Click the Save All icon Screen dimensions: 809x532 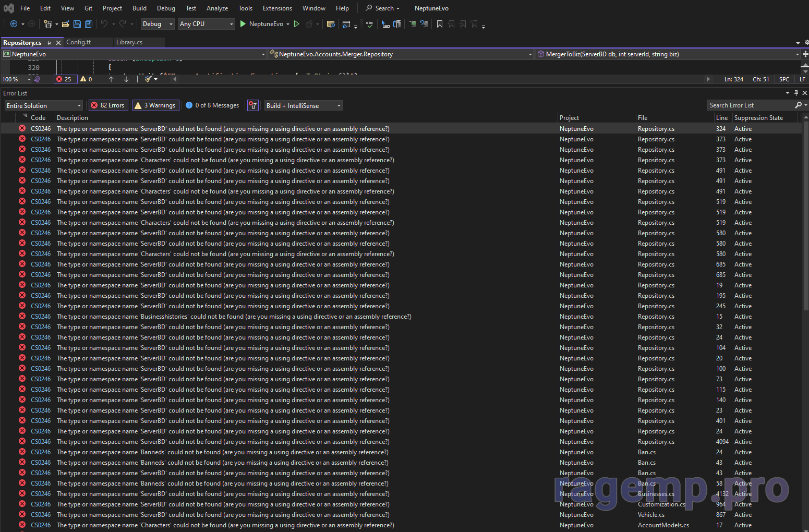pos(89,24)
